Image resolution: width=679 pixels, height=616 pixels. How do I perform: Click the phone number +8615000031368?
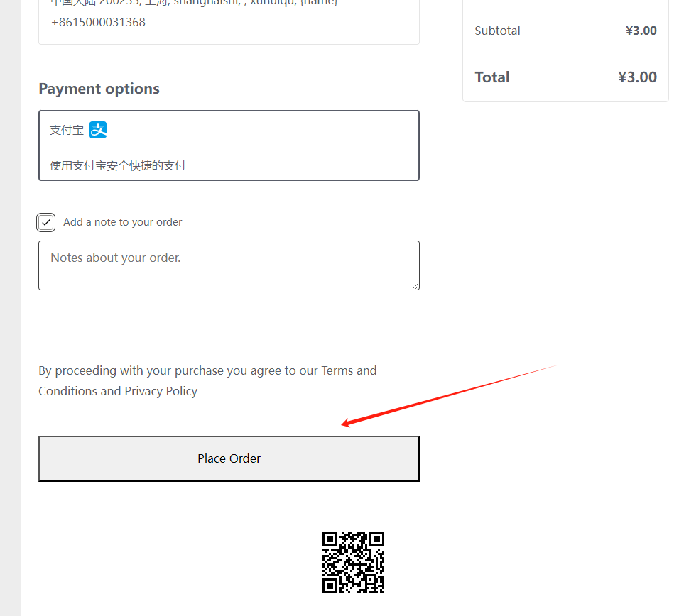click(98, 22)
